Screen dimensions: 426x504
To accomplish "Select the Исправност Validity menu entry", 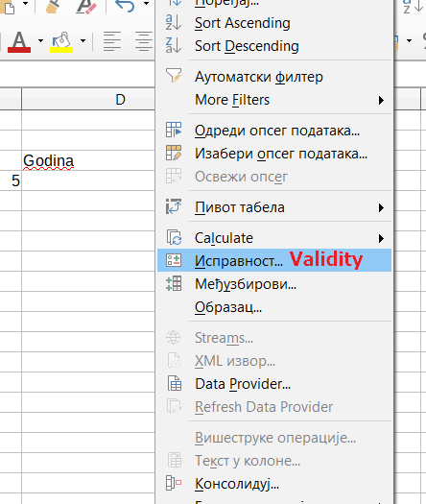I will tap(274, 260).
